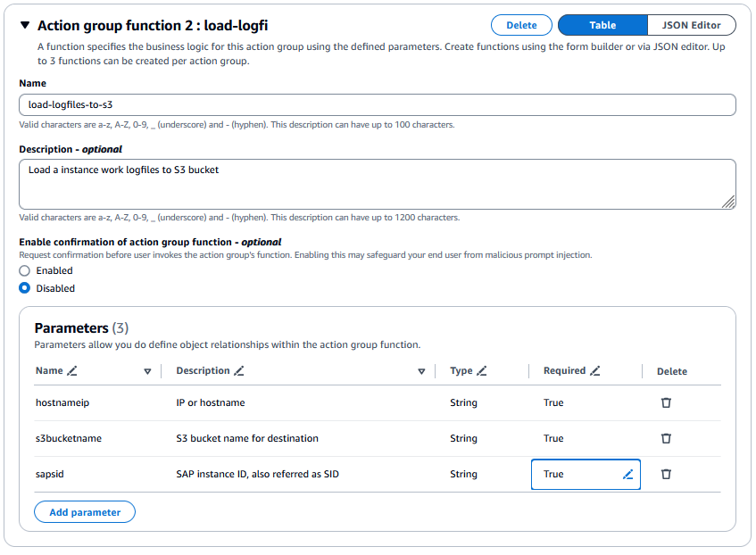The width and height of the screenshot is (756, 555).
Task: Open the Description column filter dropdown
Action: pyautogui.click(x=421, y=370)
